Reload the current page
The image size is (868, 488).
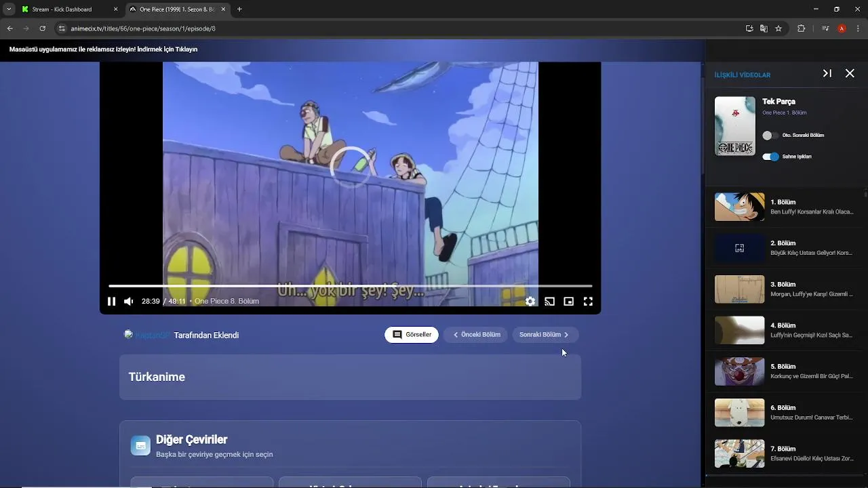point(43,28)
